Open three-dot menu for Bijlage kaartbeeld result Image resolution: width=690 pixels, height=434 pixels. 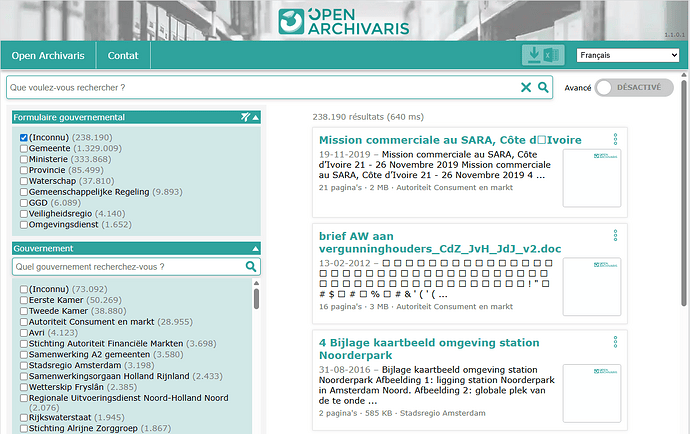616,343
